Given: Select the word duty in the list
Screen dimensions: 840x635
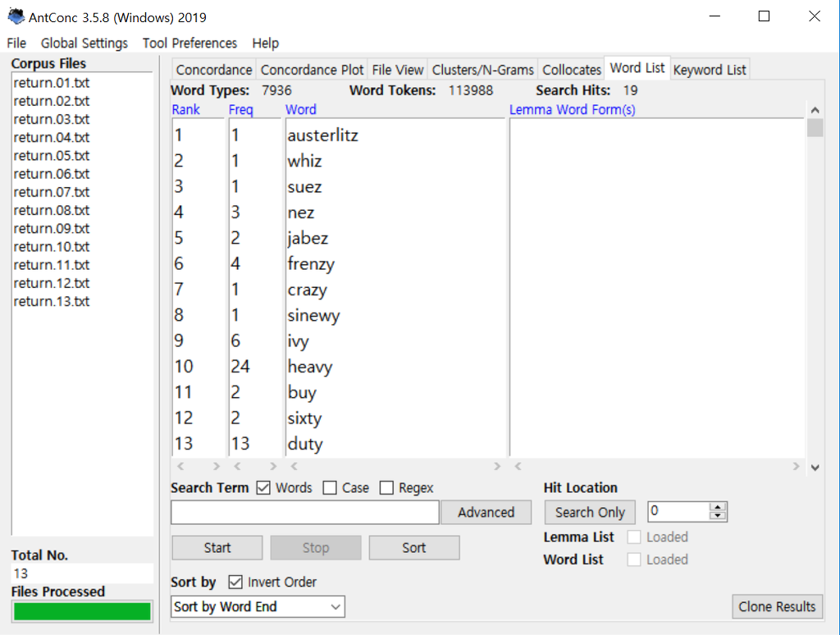Looking at the screenshot, I should [305, 444].
